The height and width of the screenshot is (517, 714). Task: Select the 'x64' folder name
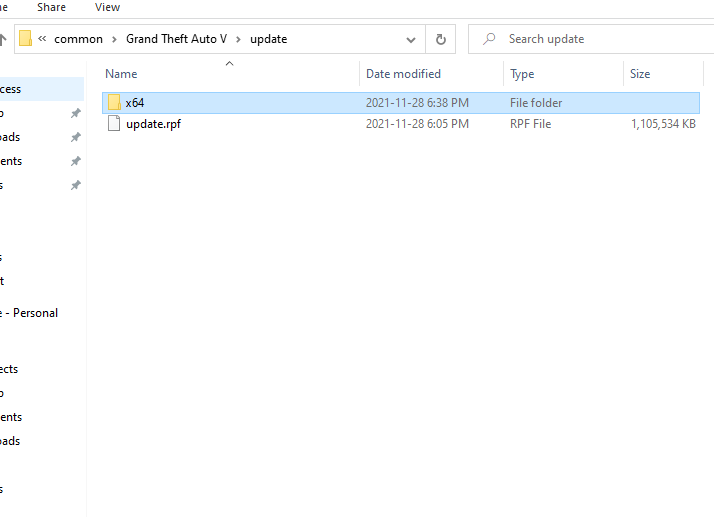[135, 103]
